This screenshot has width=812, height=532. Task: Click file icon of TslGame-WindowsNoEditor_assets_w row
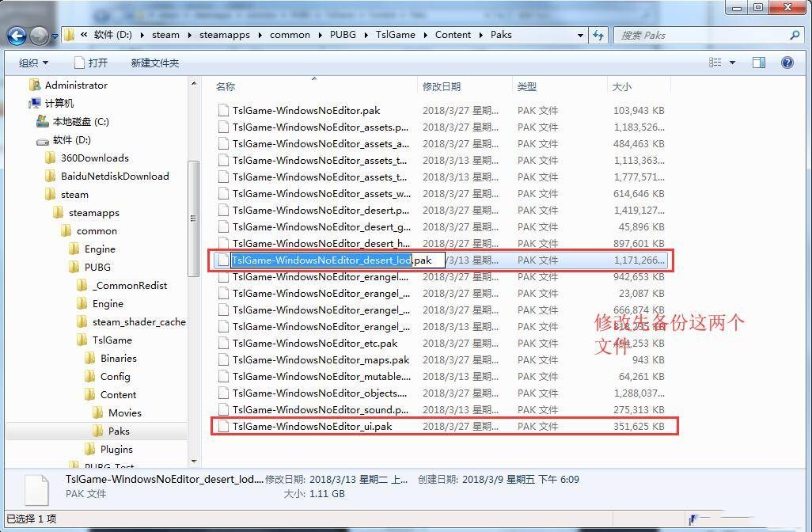(x=223, y=193)
